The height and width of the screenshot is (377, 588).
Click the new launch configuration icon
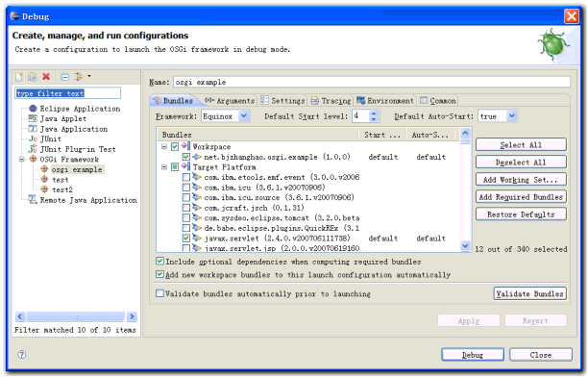(19, 77)
